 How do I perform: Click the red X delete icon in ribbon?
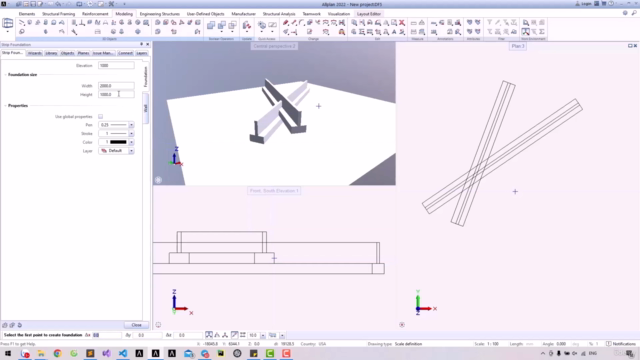coord(402,23)
